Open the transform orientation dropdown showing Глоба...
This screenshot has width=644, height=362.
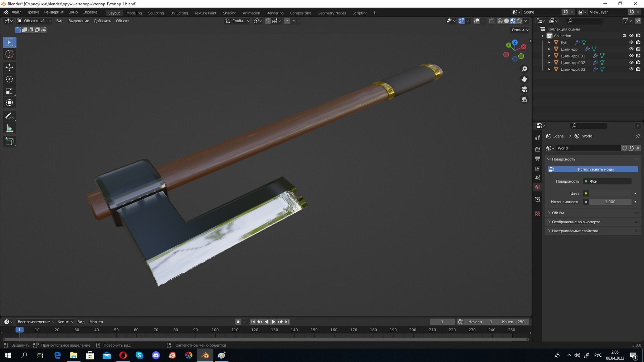pos(238,21)
